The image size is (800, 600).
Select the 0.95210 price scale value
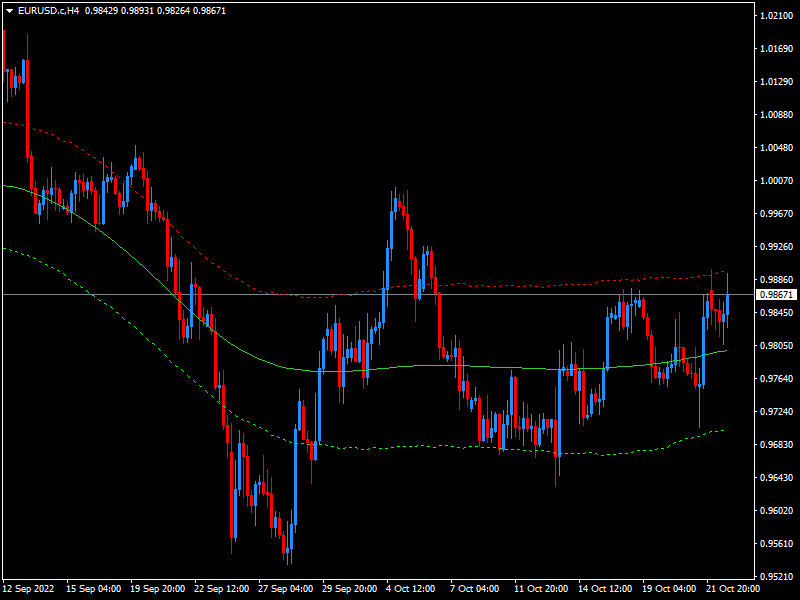click(777, 577)
